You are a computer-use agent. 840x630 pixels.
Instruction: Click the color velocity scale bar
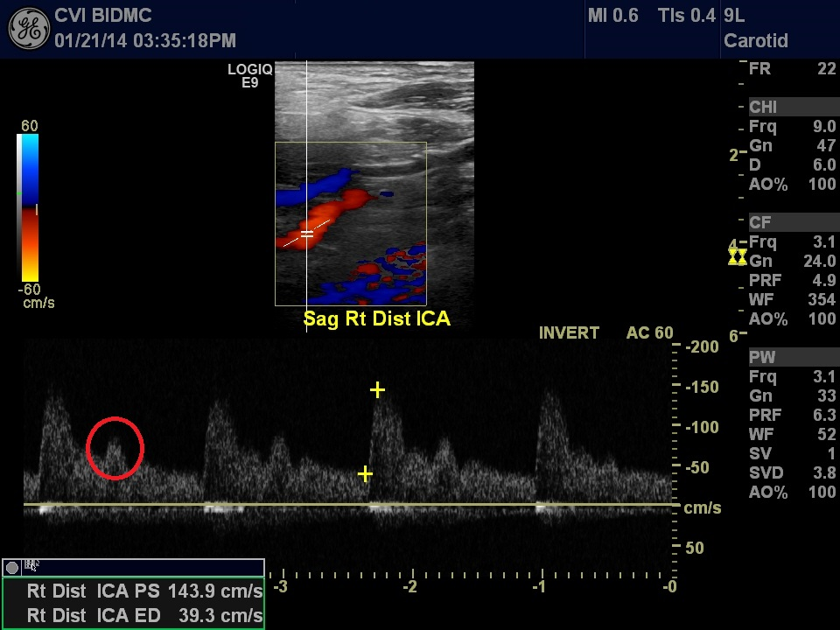coord(29,207)
